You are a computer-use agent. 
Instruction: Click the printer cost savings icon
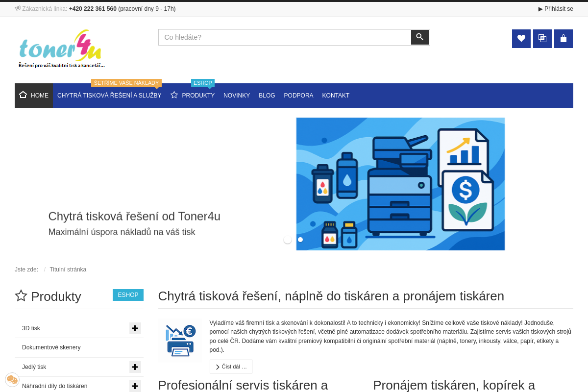click(x=180, y=341)
